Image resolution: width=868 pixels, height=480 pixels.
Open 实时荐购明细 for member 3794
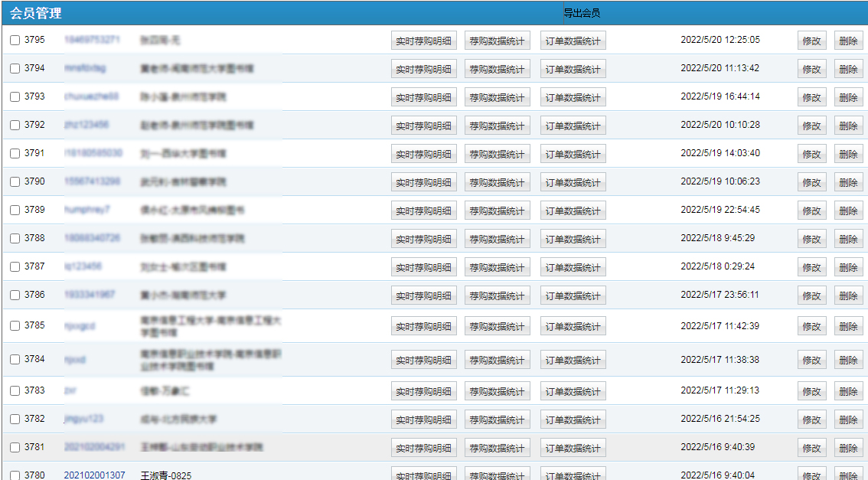point(423,69)
